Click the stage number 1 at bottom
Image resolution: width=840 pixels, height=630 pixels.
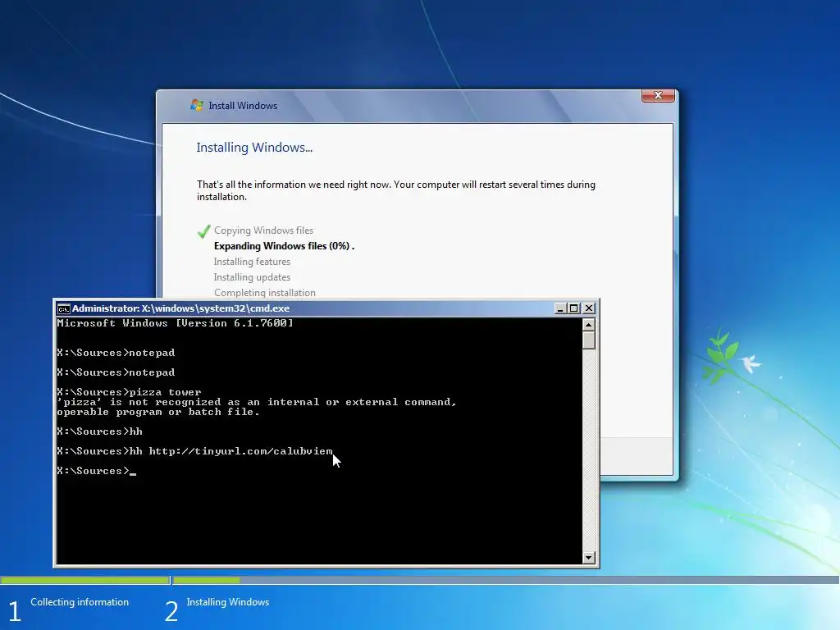pos(15,611)
